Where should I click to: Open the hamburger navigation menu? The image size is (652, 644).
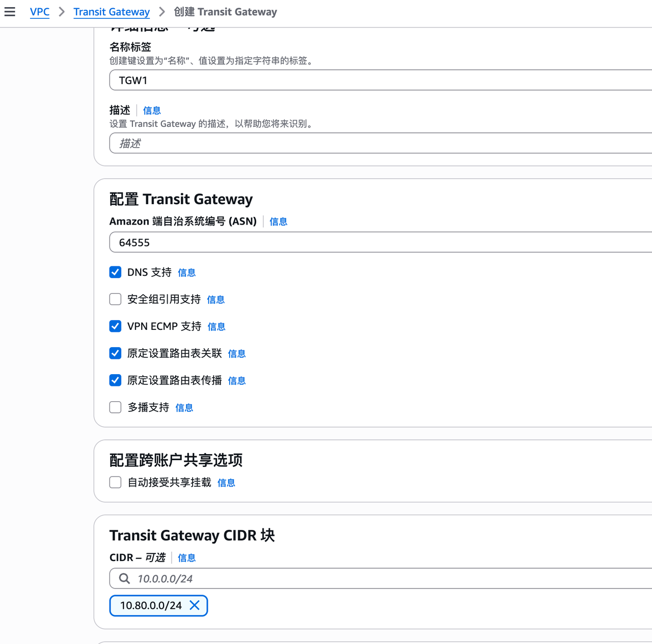[x=10, y=12]
